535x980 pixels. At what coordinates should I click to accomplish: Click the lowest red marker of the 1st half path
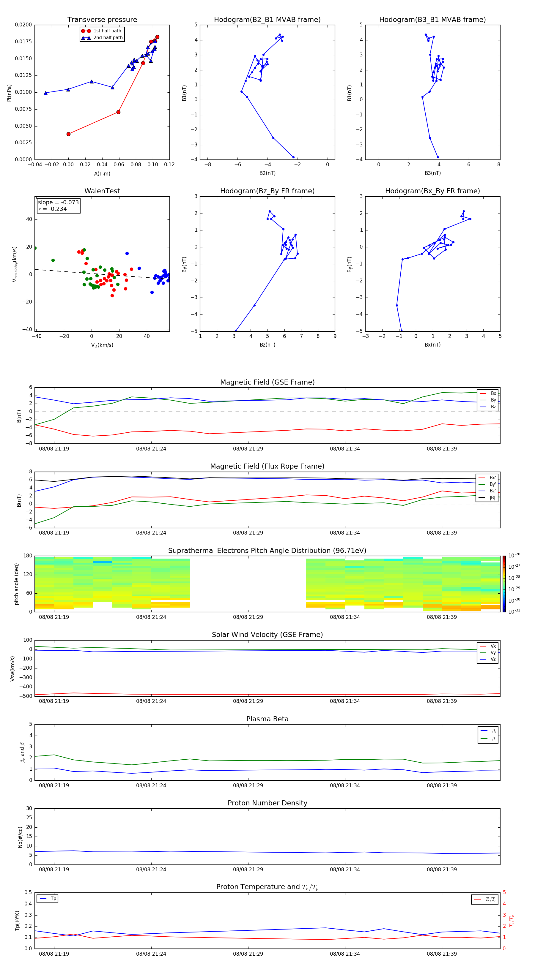69,134
